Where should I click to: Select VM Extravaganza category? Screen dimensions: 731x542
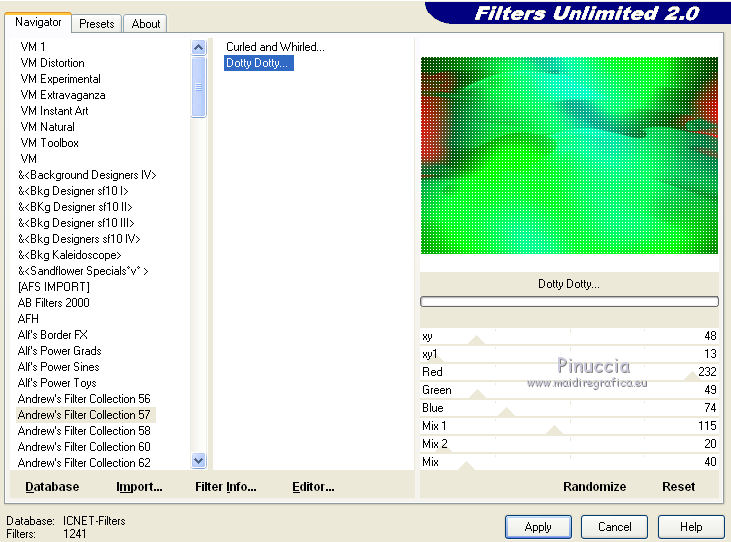point(63,95)
